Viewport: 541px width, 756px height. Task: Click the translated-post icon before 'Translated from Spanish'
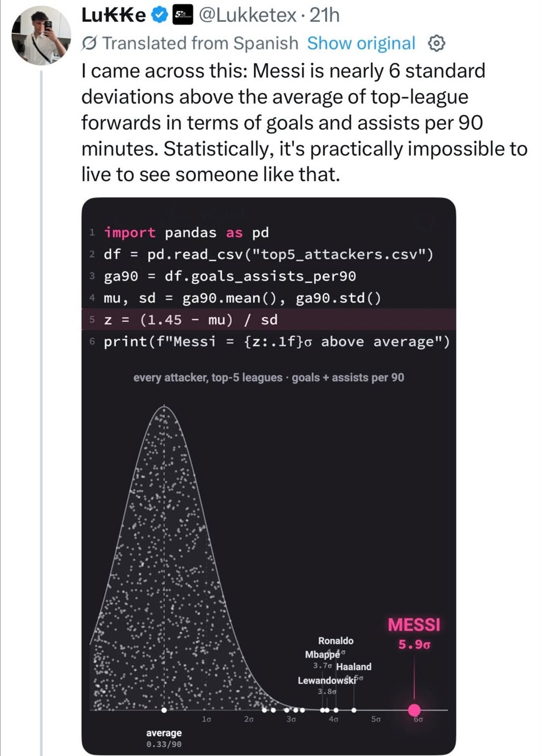tap(90, 43)
